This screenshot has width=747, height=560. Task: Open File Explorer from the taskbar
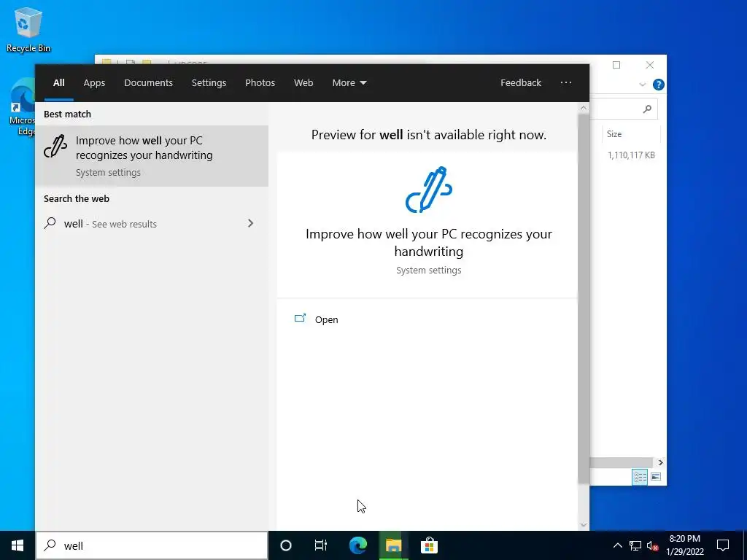click(x=393, y=545)
